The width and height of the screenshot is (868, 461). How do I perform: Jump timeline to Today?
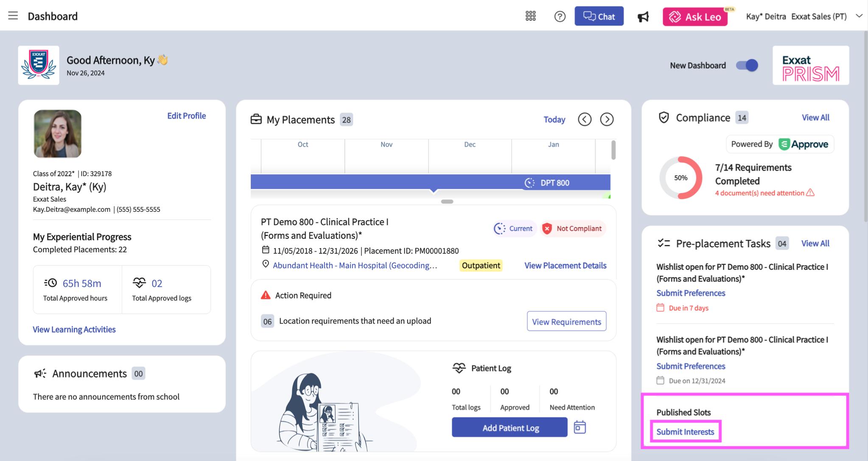click(x=554, y=119)
